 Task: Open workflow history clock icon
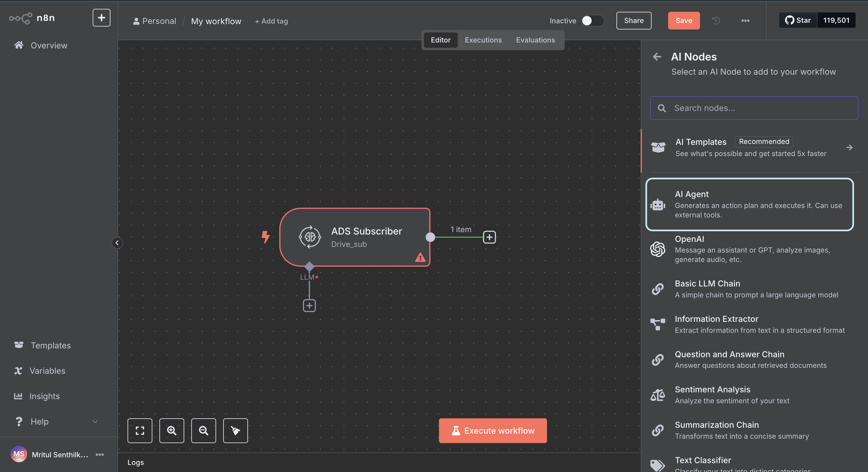716,21
